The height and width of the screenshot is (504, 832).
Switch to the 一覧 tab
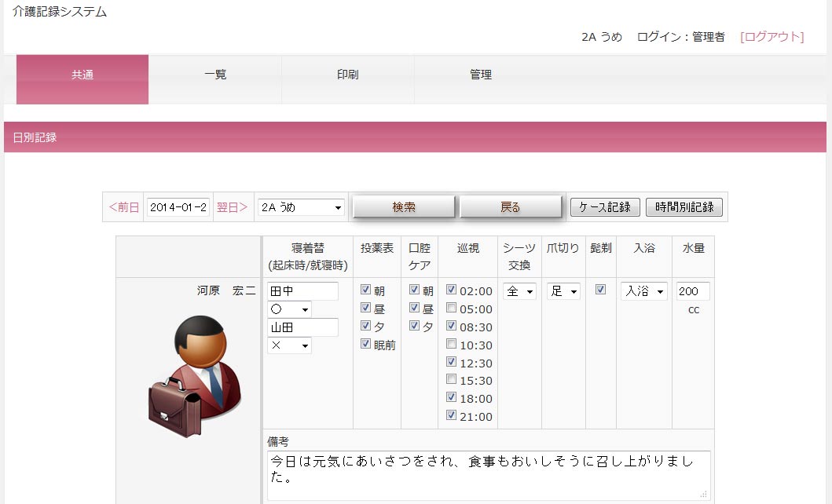pyautogui.click(x=215, y=75)
